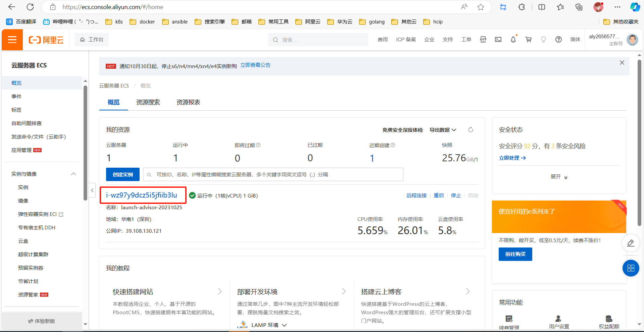This screenshot has height=332, width=644.
Task: Open the 续费管理 icon in common functions
Action: coord(509,319)
